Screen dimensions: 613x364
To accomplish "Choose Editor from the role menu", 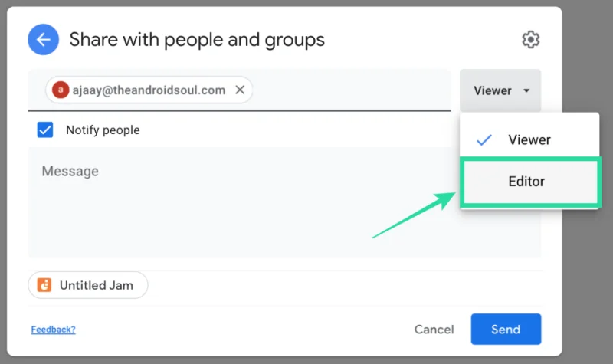I will 526,182.
